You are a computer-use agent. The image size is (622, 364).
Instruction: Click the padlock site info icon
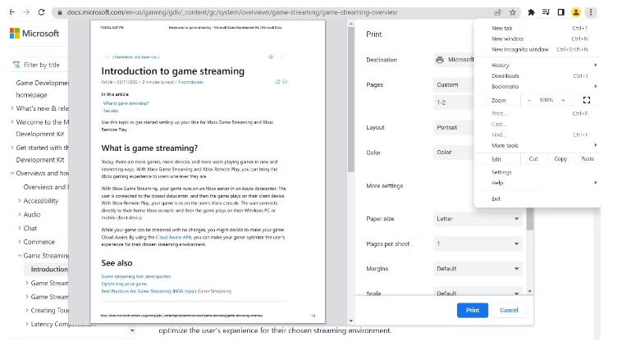pos(60,12)
